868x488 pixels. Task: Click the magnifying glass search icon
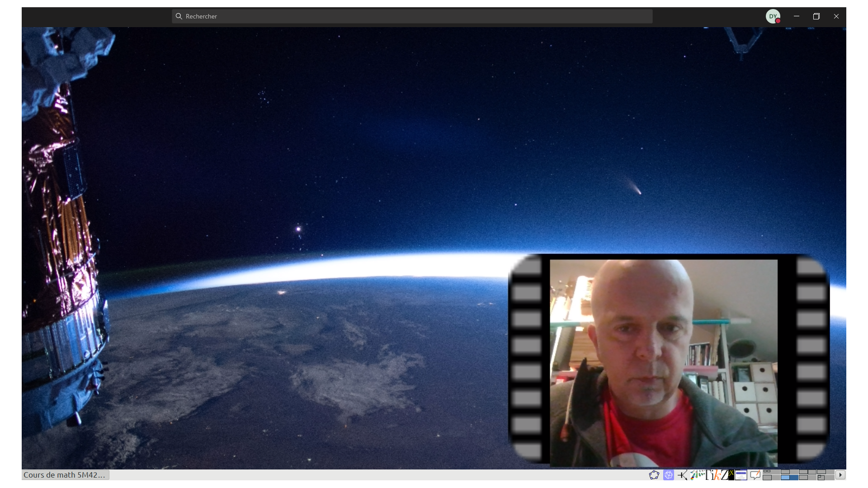click(x=179, y=16)
